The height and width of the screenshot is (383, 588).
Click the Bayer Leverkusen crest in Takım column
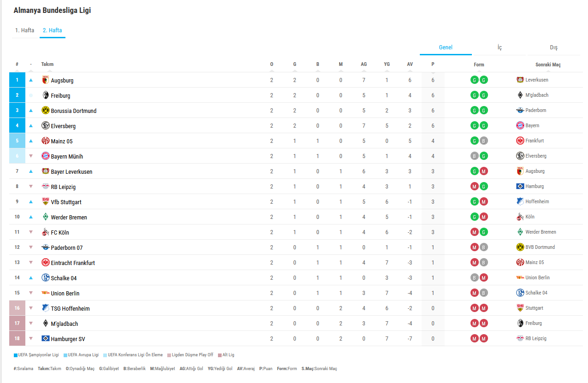point(45,171)
